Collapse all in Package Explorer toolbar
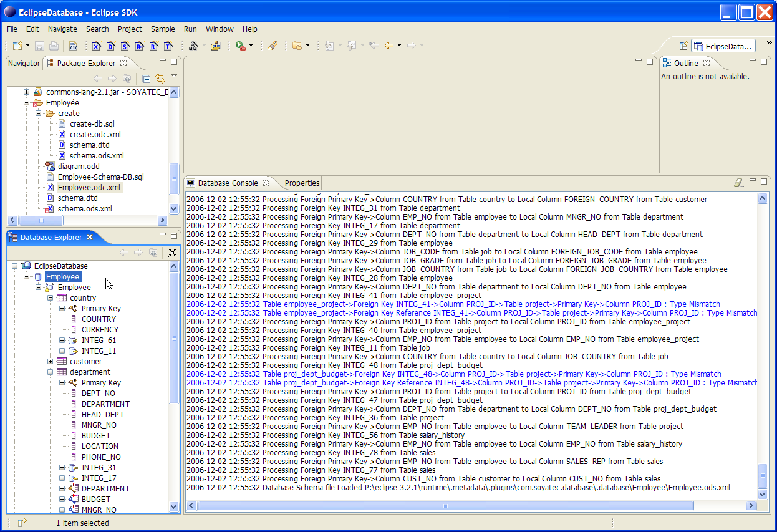The width and height of the screenshot is (777, 532). click(x=146, y=79)
